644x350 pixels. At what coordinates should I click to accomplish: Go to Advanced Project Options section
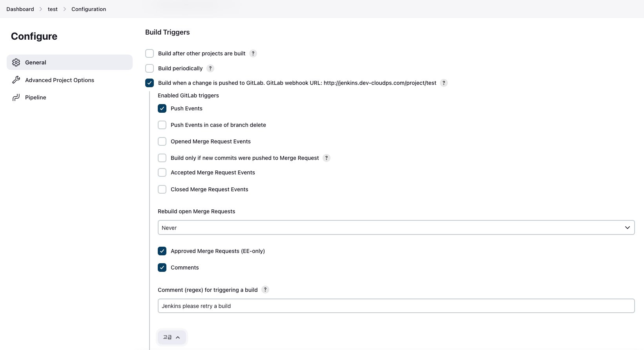[60, 80]
